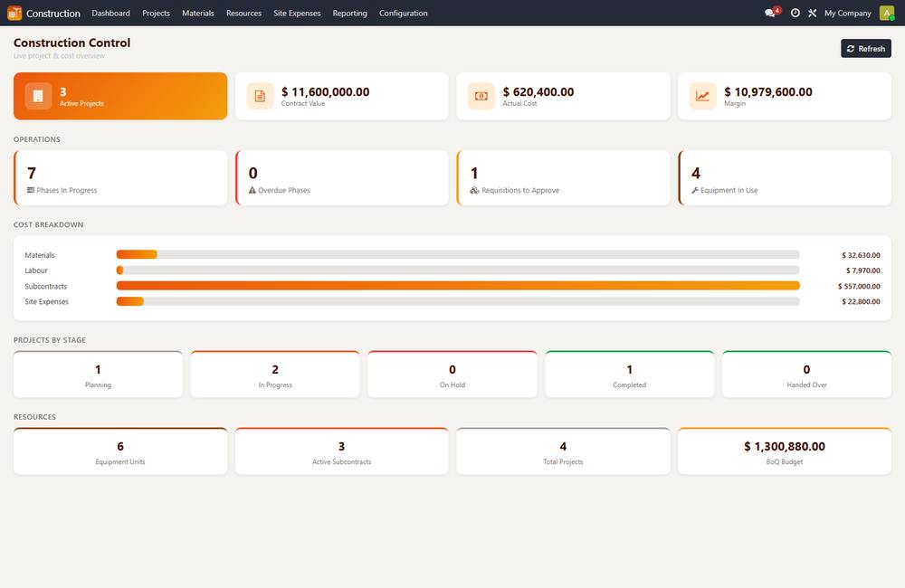Click the refresh arrows icon in Refresh button
This screenshot has height=588, width=905.
pos(851,49)
